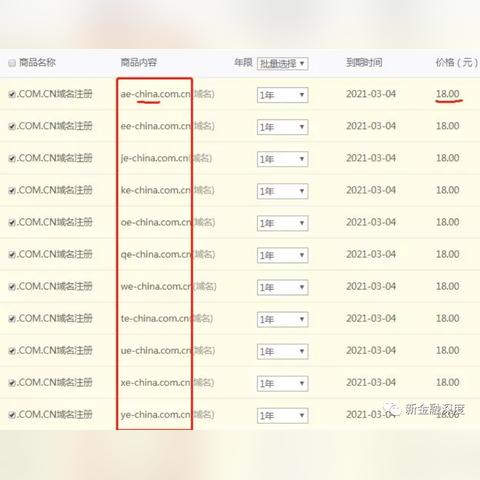Uncheck the ye-china.com.cn row checkbox
This screenshot has height=480, width=480.
pyautogui.click(x=12, y=415)
